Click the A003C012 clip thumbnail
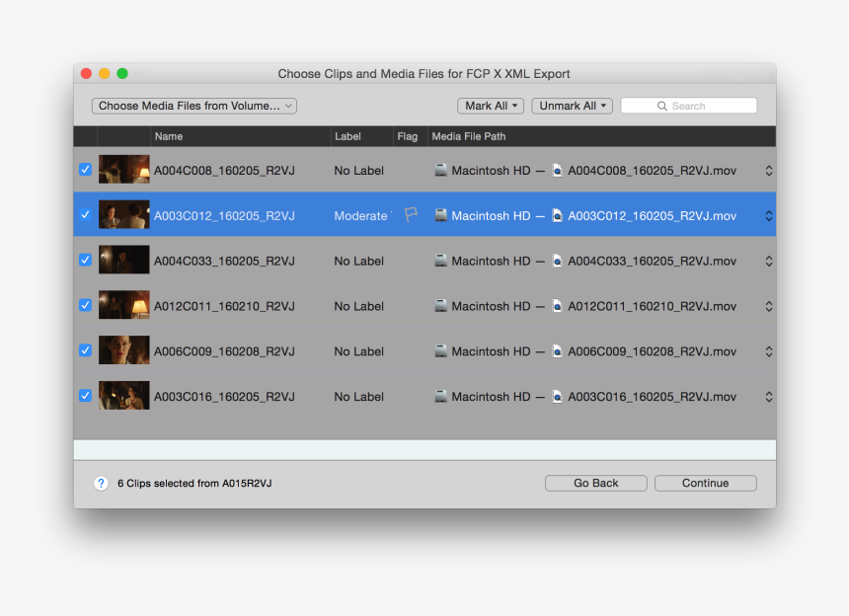 123,214
